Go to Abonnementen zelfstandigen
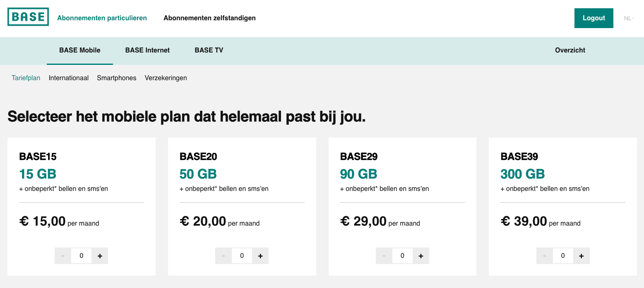The image size is (644, 288). click(209, 18)
